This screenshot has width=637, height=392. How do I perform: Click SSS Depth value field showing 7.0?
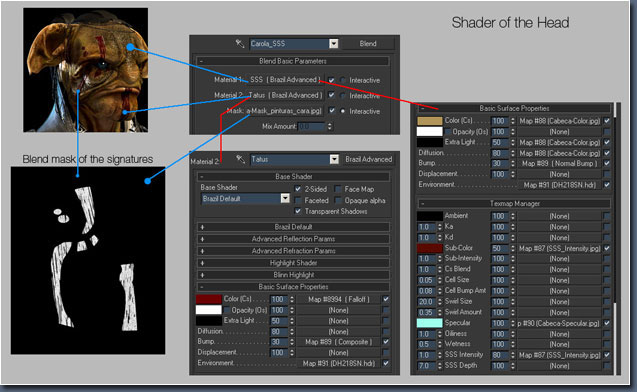click(x=426, y=366)
